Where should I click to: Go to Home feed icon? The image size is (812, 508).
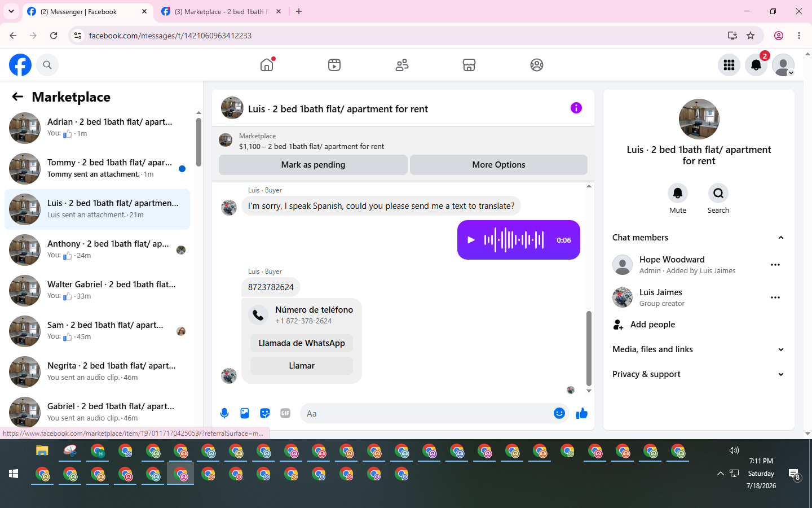pos(267,65)
